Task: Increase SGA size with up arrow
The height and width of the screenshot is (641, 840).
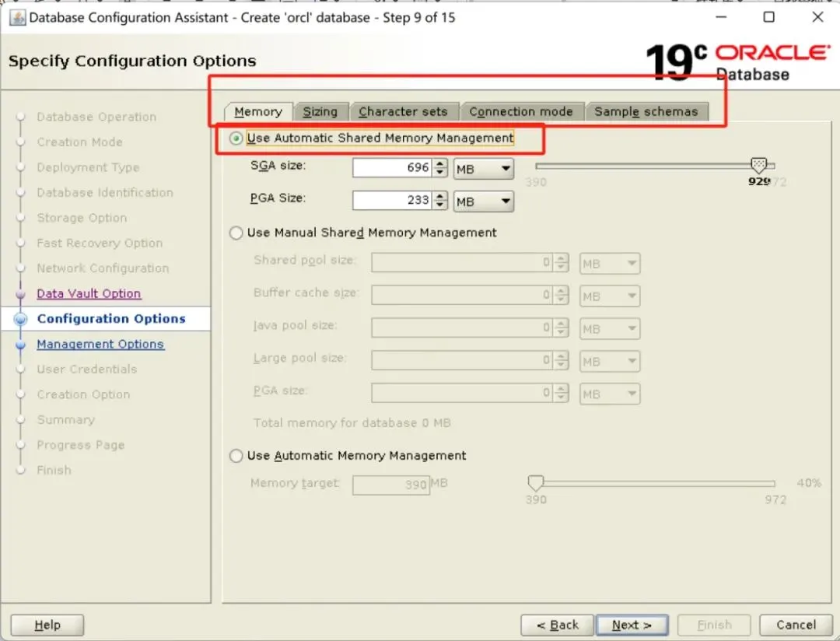Action: pos(439,163)
